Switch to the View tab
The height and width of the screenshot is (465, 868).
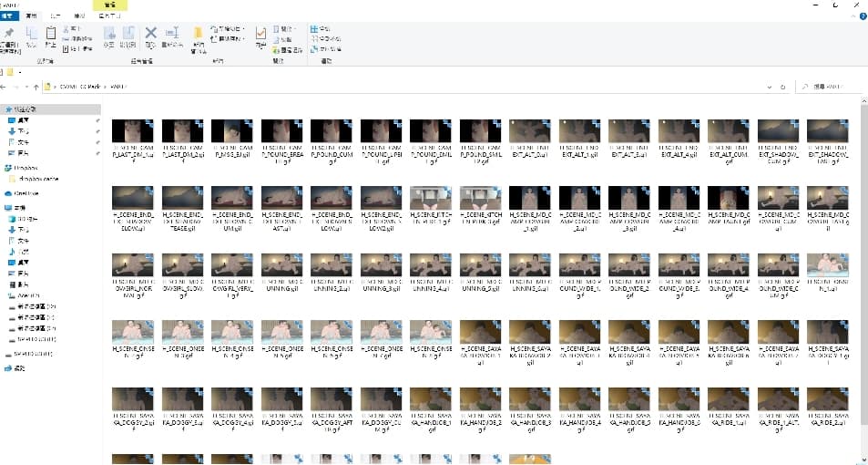[80, 16]
